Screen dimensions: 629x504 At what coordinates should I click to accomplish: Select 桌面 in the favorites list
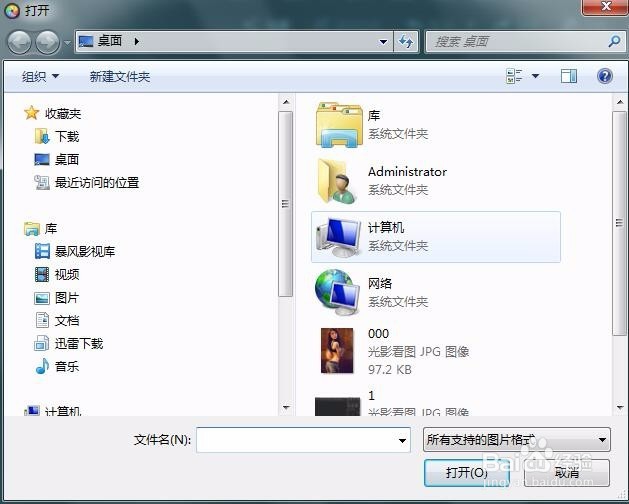tap(67, 159)
